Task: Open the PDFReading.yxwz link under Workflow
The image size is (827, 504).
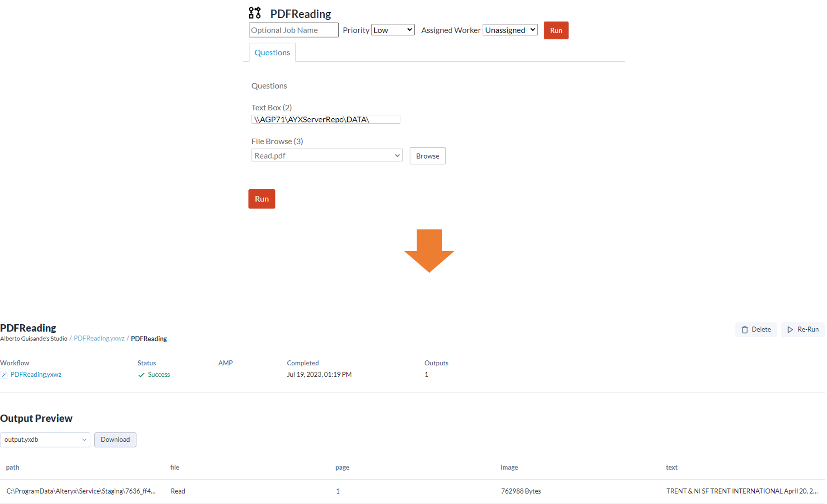Action: tap(36, 374)
